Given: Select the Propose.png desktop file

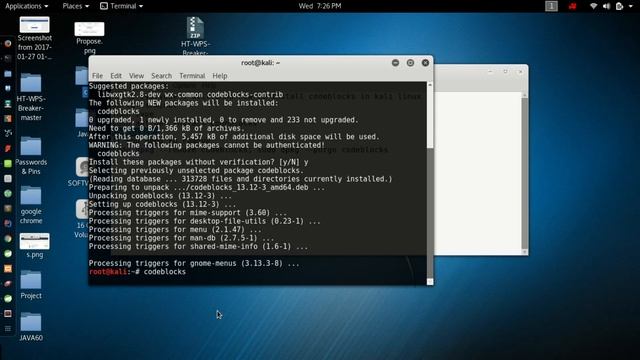Looking at the screenshot, I should click(x=89, y=38).
